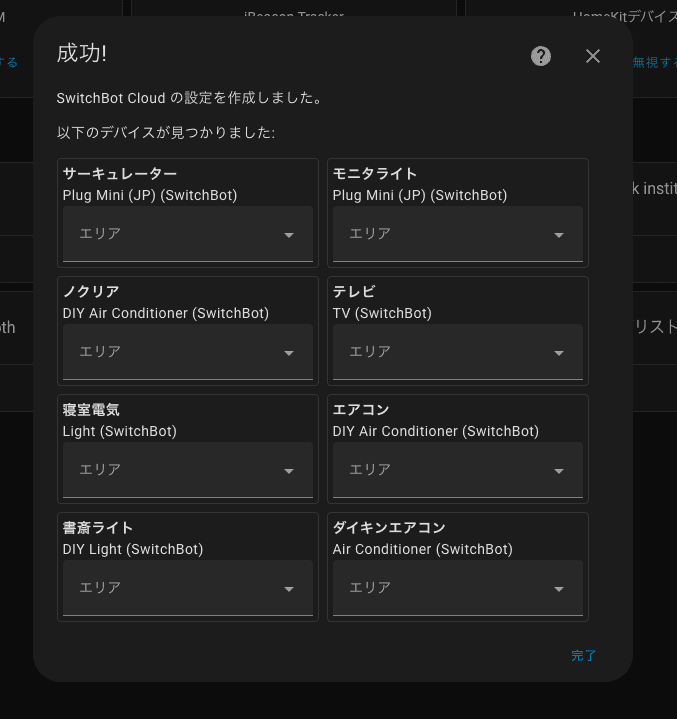Click the dropdown arrow for モニタライト area
The width and height of the screenshot is (677, 719).
click(x=559, y=235)
